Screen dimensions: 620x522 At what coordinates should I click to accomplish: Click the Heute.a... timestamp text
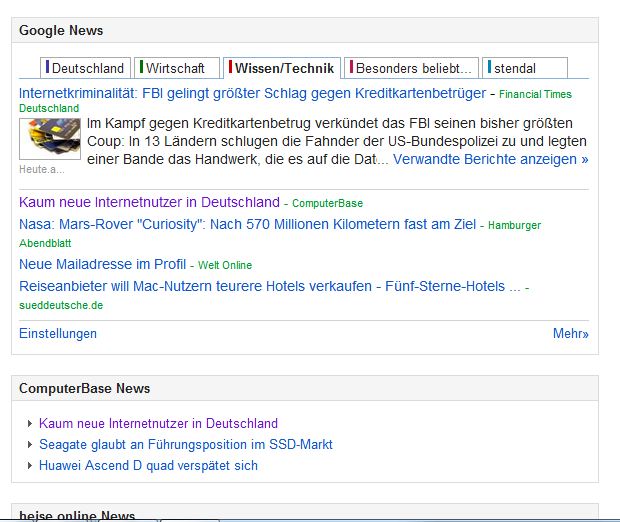click(x=42, y=170)
